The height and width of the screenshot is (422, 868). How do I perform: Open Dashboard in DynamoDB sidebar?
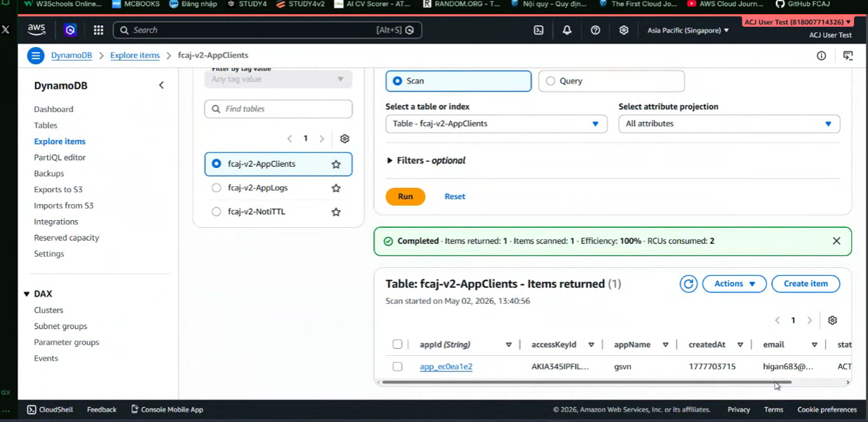pos(53,109)
